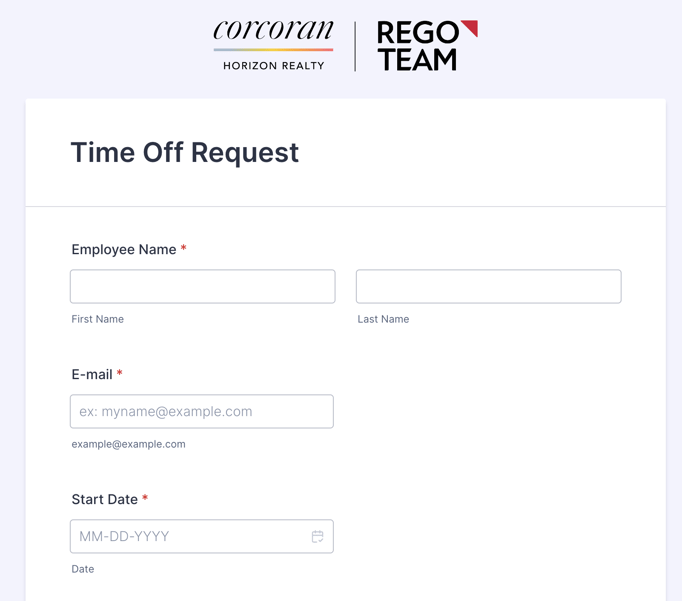682x601 pixels.
Task: Click the First Name input field
Action: 202,287
